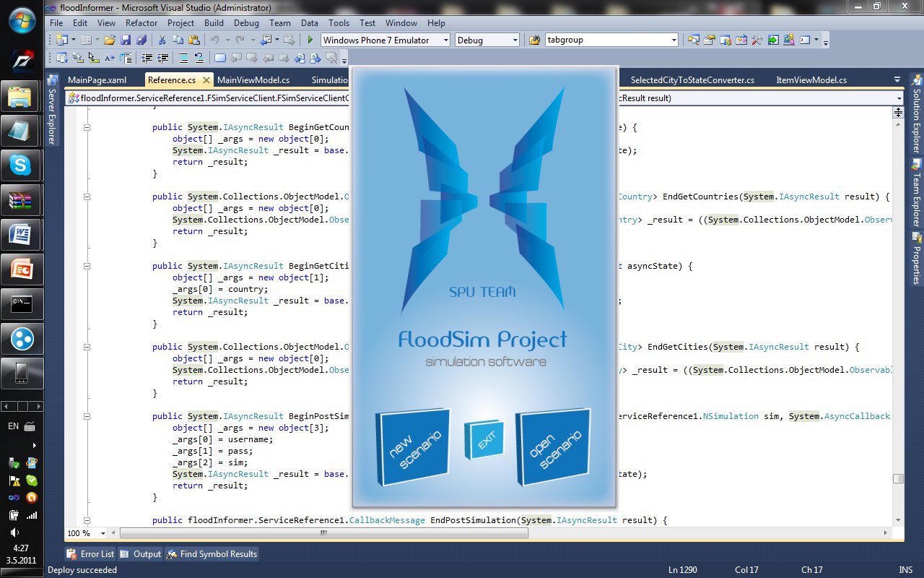Toggle a bookmark on the current line
Screen dimensions: 924x578
tap(221, 59)
